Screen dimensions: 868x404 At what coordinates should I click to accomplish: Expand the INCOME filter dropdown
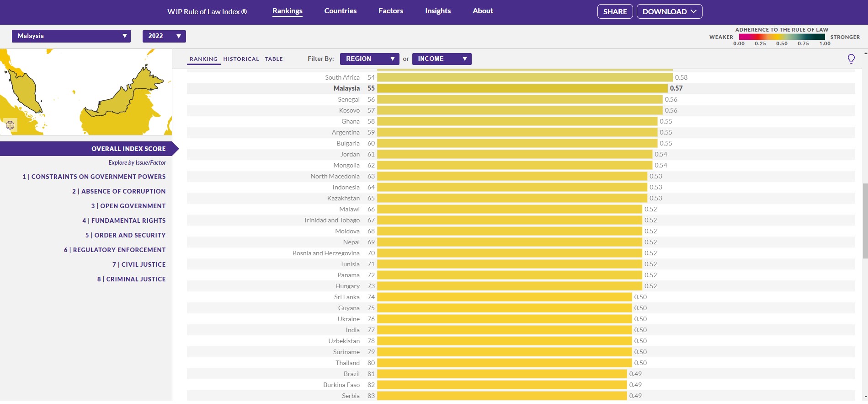[442, 59]
